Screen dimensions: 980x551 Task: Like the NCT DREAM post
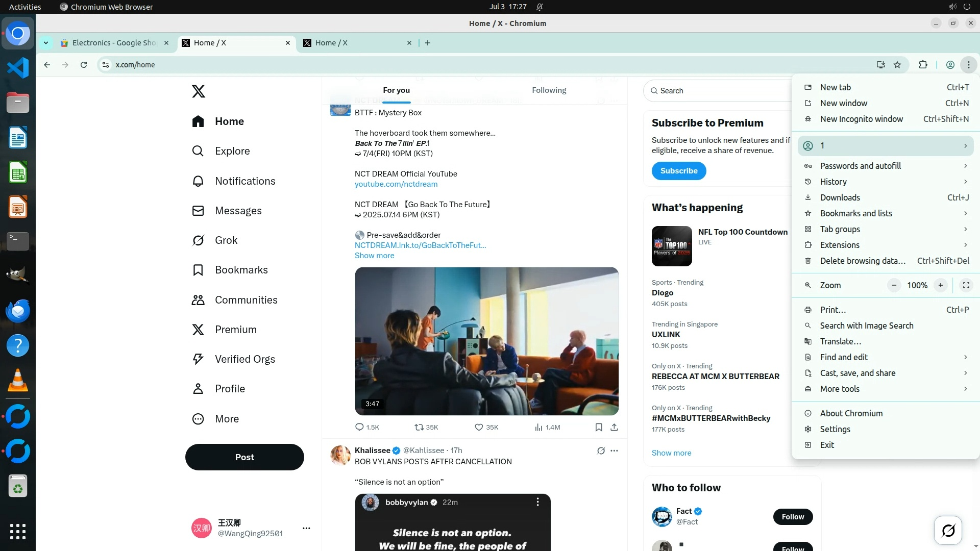(x=479, y=428)
